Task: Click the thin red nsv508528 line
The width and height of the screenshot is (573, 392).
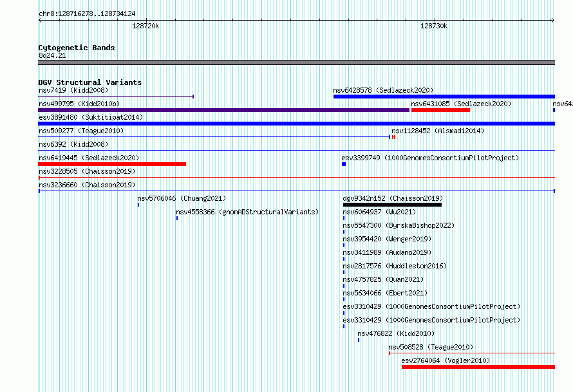Action: point(472,353)
